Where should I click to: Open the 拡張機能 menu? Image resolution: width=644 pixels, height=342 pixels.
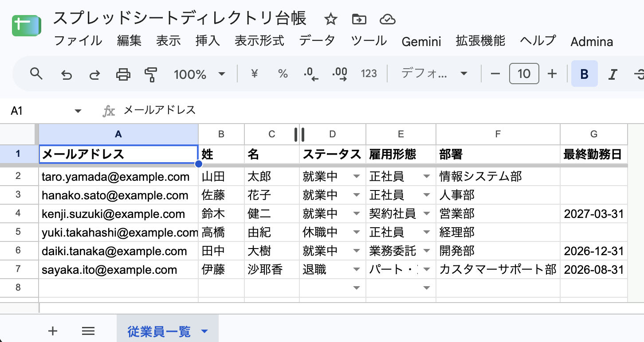(x=480, y=41)
